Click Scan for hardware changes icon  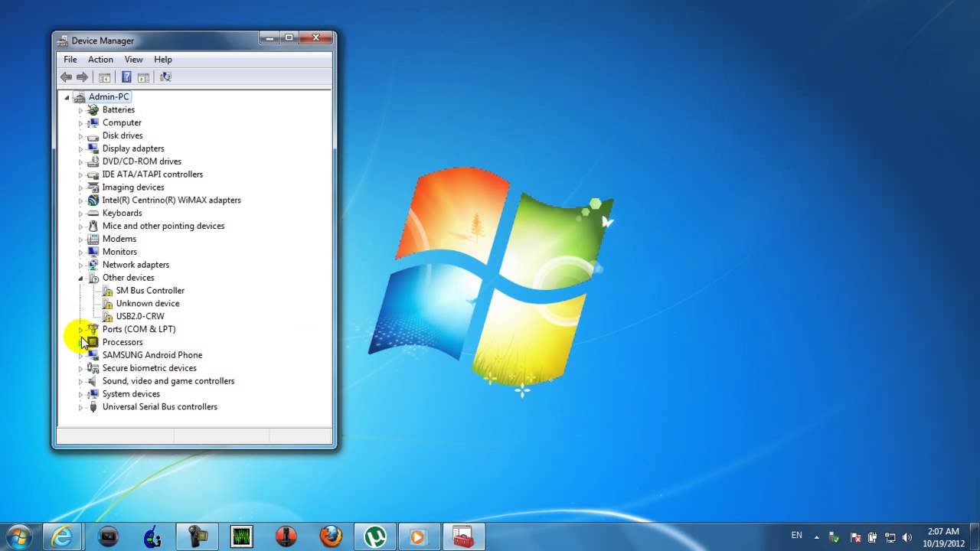(165, 77)
